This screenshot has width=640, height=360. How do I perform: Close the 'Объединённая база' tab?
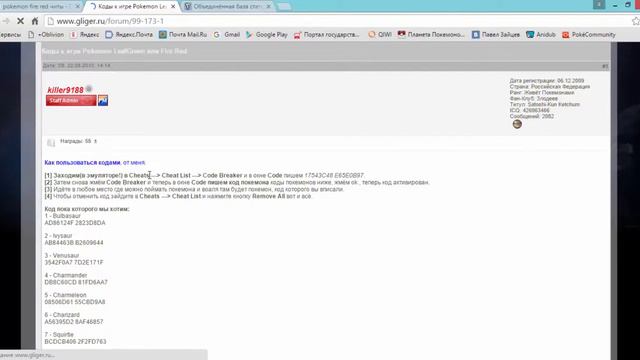pyautogui.click(x=268, y=7)
